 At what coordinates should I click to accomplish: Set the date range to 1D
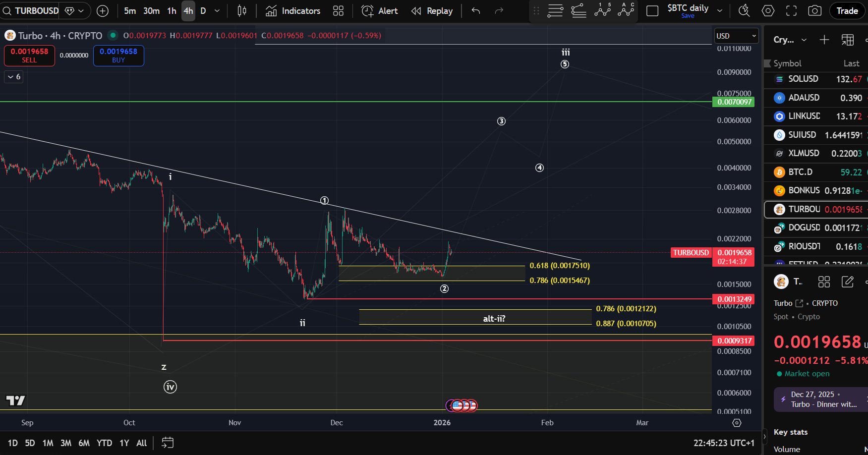pyautogui.click(x=12, y=443)
